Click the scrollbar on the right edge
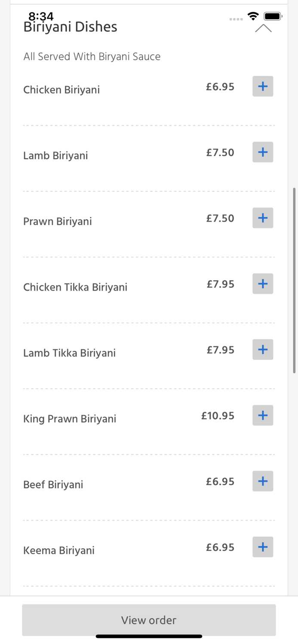The height and width of the screenshot is (644, 298). tap(295, 279)
